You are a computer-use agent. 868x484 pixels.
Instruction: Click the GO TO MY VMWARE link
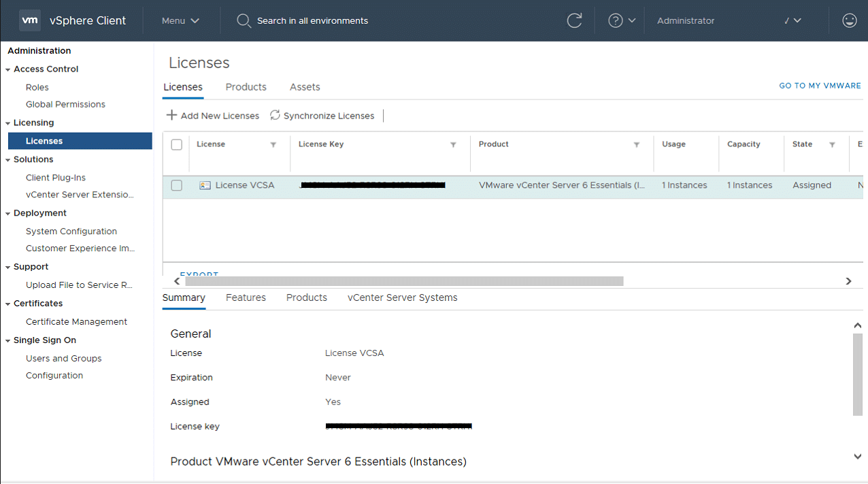(x=820, y=86)
